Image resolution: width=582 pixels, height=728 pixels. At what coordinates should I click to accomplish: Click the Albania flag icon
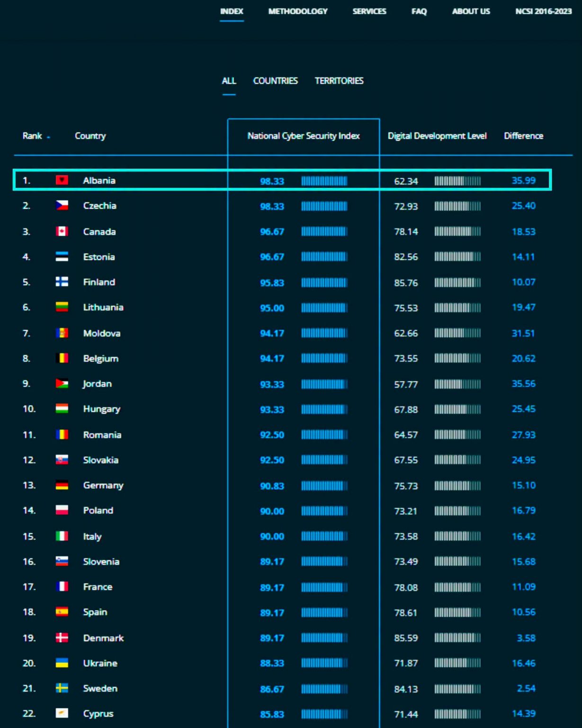click(62, 180)
